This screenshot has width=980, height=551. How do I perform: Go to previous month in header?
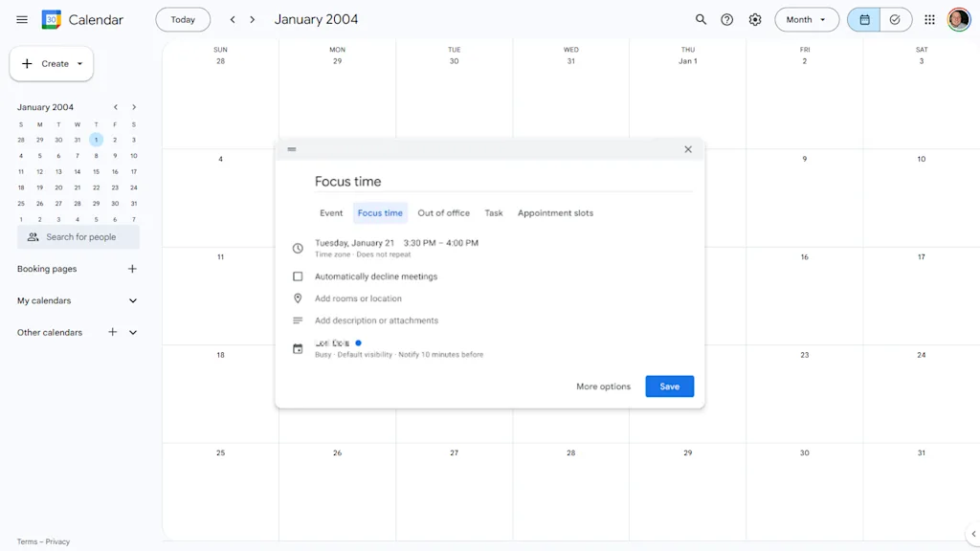tap(233, 19)
